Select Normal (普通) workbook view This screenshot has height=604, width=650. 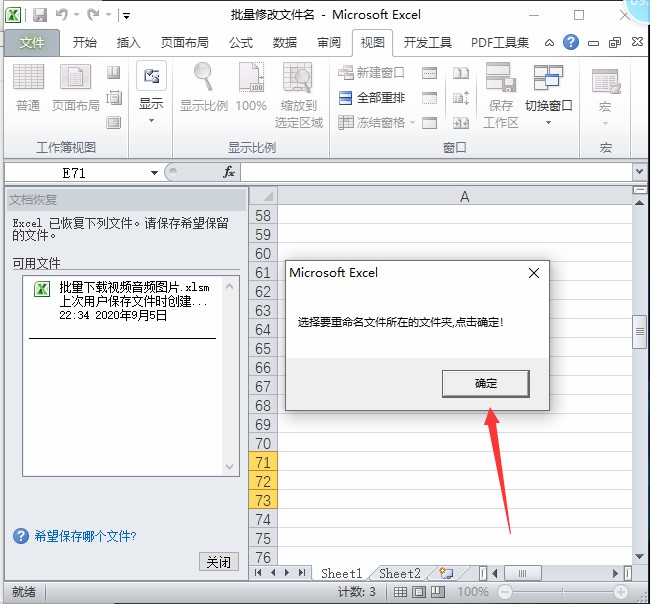click(x=28, y=88)
